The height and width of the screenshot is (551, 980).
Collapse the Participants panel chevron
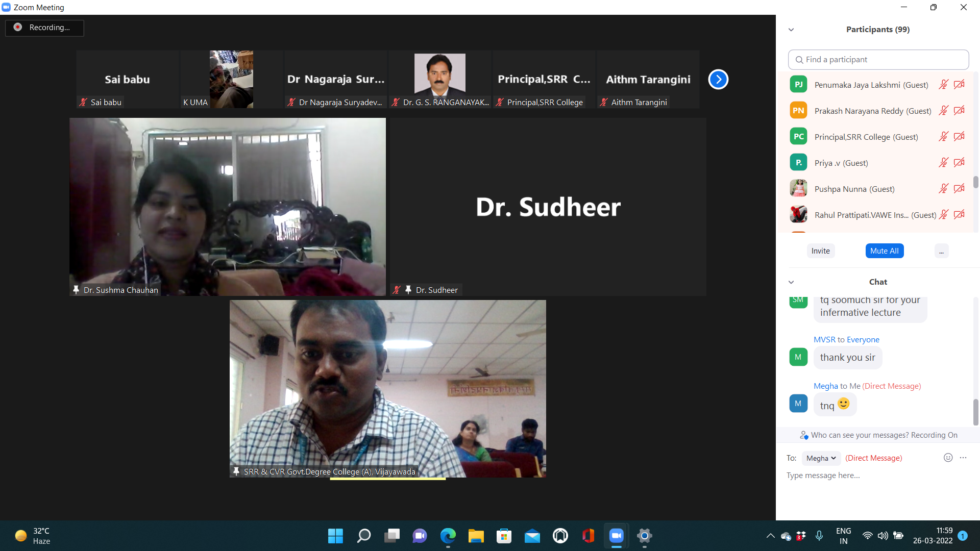click(x=791, y=30)
